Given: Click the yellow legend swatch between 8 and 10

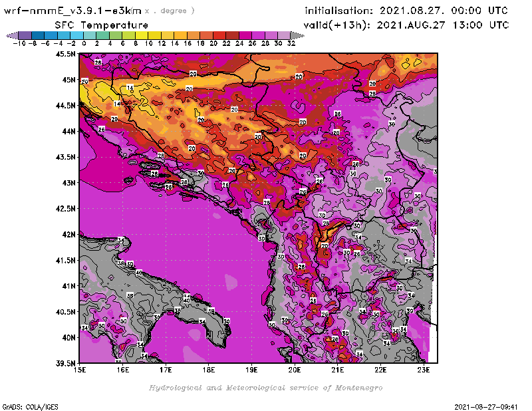Looking at the screenshot, I should (142, 35).
